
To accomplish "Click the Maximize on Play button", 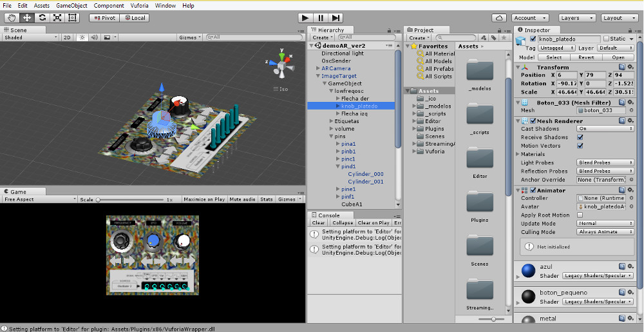I will click(204, 200).
